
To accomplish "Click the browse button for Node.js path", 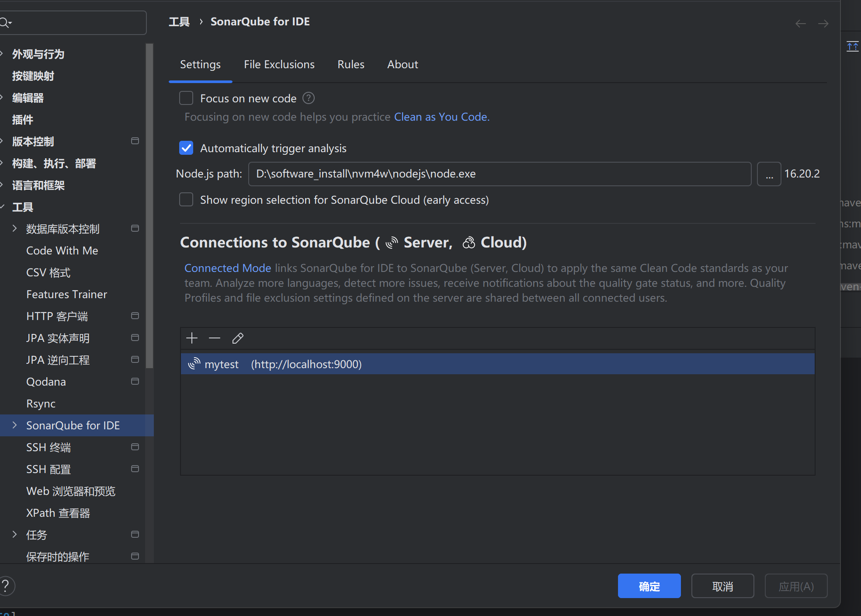I will click(769, 174).
